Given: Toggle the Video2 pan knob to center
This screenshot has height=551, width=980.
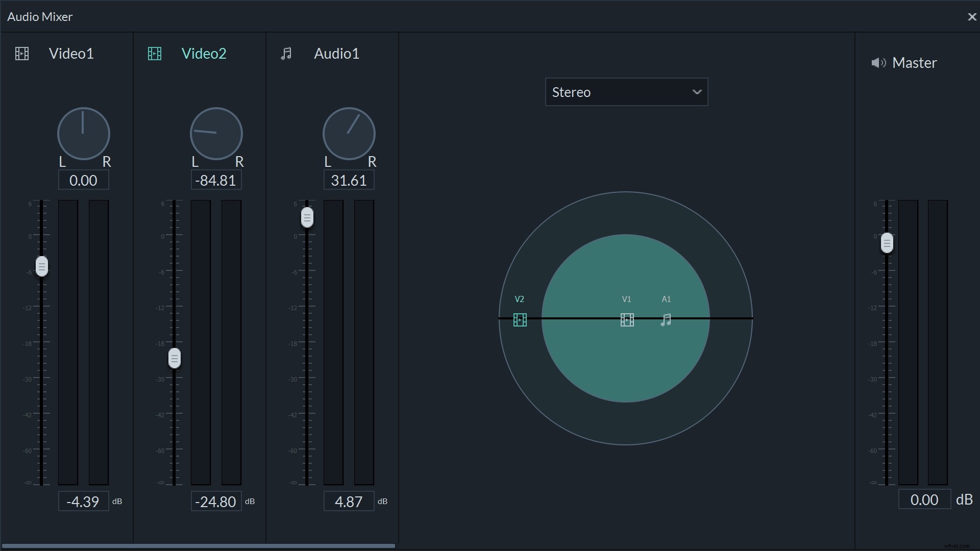Looking at the screenshot, I should coord(215,133).
